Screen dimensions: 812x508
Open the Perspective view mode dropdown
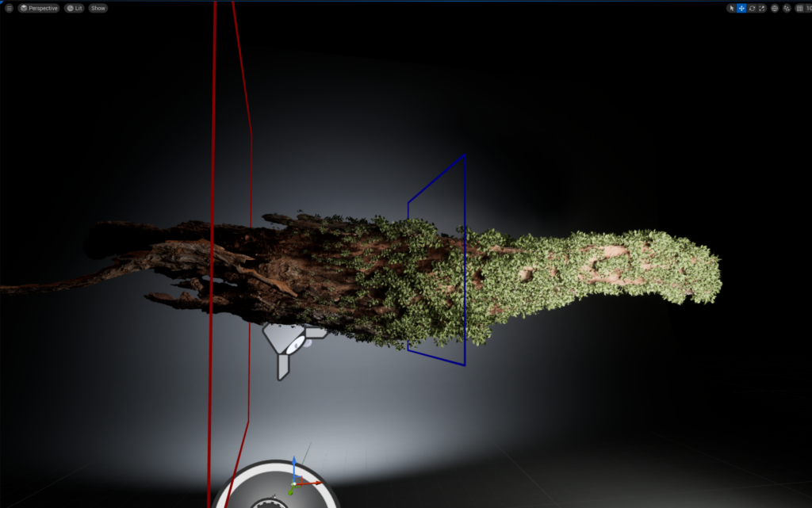point(39,8)
